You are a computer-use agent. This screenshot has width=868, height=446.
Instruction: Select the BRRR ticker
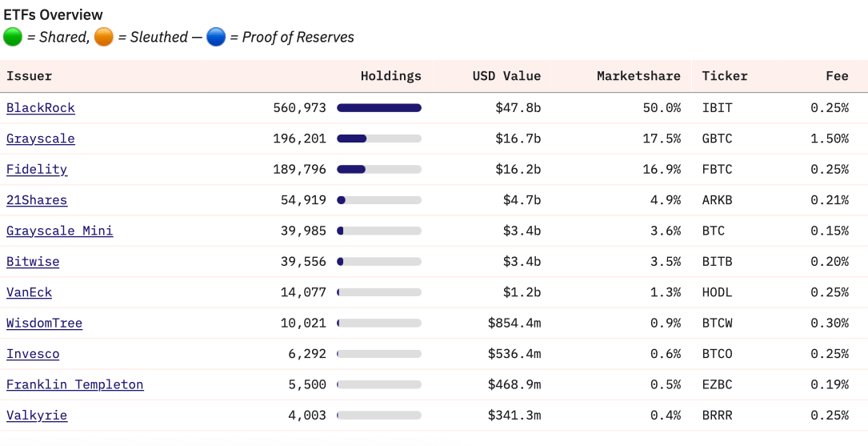717,416
